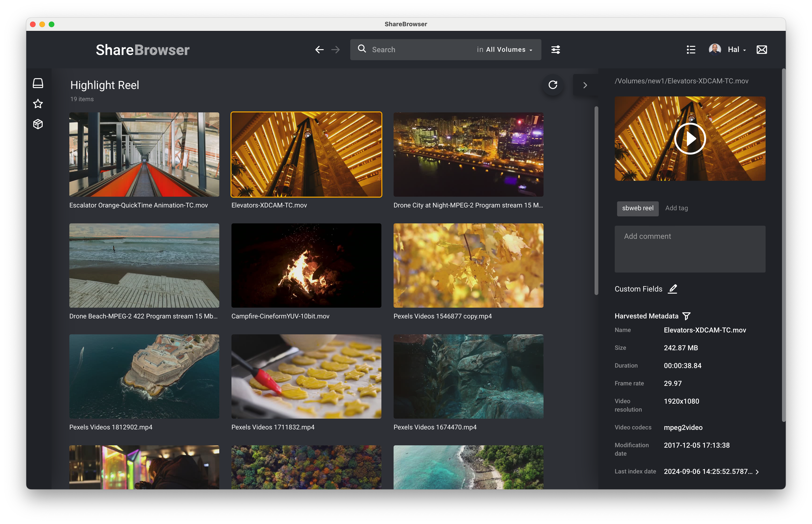This screenshot has height=524, width=812.
Task: Open the mail envelope icon
Action: pos(761,50)
